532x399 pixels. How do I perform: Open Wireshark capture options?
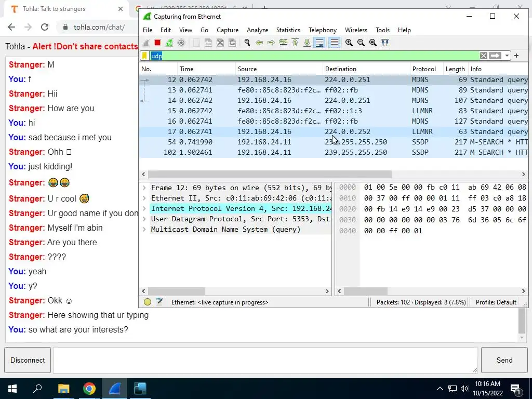coord(181,43)
